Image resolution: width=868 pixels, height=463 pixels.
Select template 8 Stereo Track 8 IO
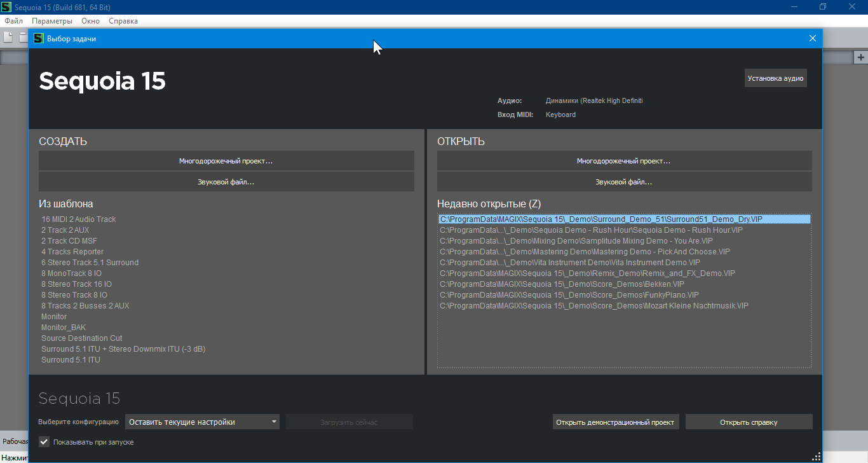(74, 295)
